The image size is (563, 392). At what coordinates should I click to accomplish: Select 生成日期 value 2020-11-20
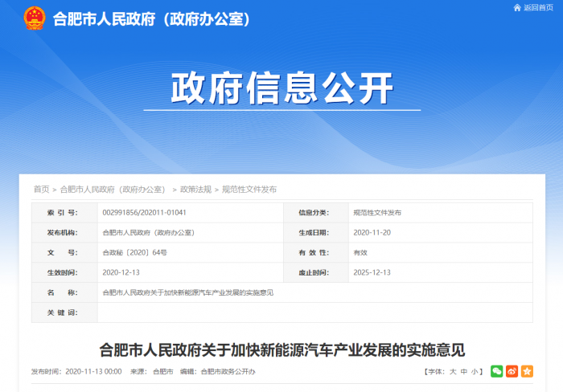(372, 232)
